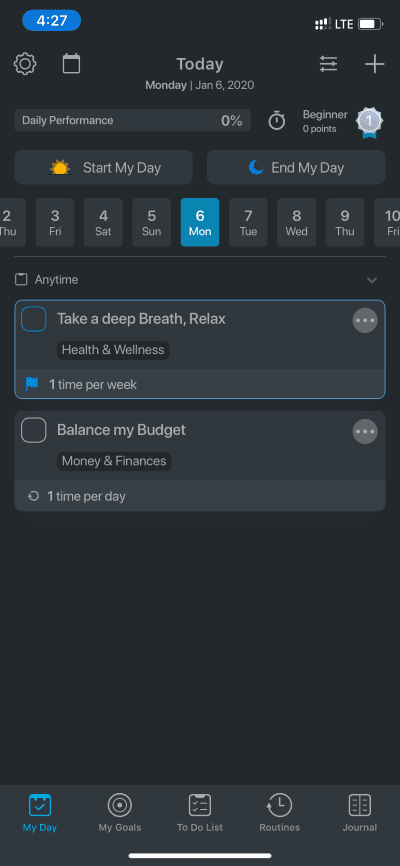Image resolution: width=400 pixels, height=866 pixels.
Task: Open the Routines tab
Action: tap(280, 812)
